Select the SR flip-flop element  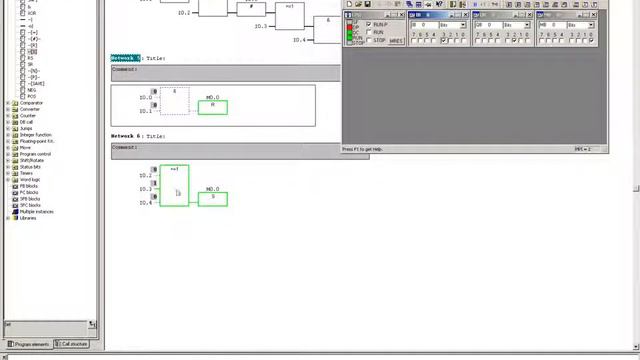click(30, 64)
